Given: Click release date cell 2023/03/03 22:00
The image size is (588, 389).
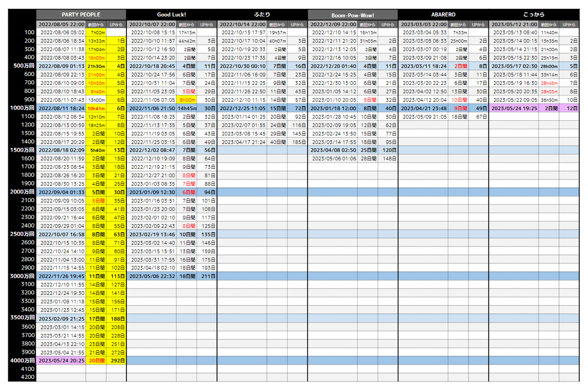Looking at the screenshot, I should coord(423,24).
